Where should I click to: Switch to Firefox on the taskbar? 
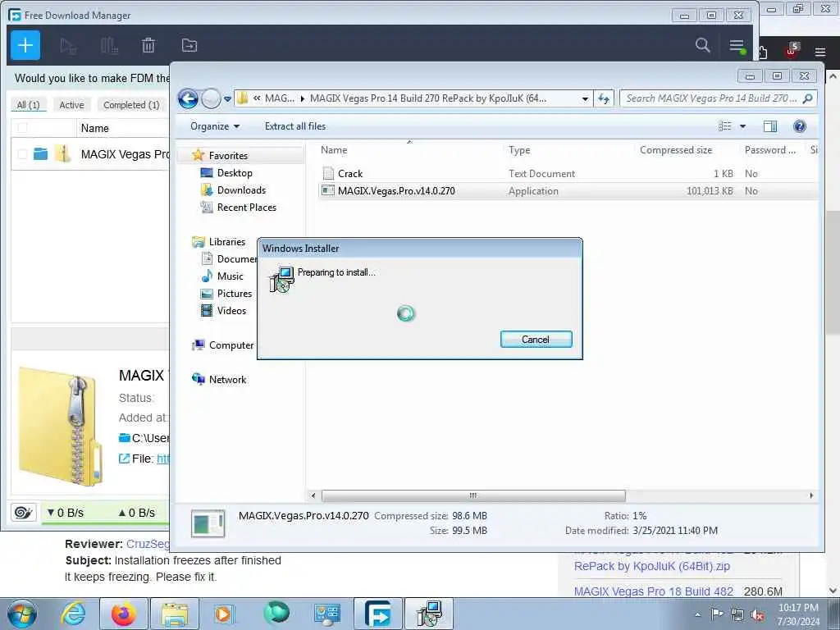123,614
